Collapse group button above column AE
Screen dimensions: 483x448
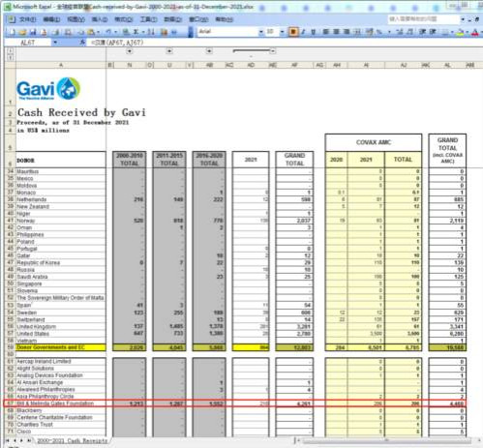(273, 51)
